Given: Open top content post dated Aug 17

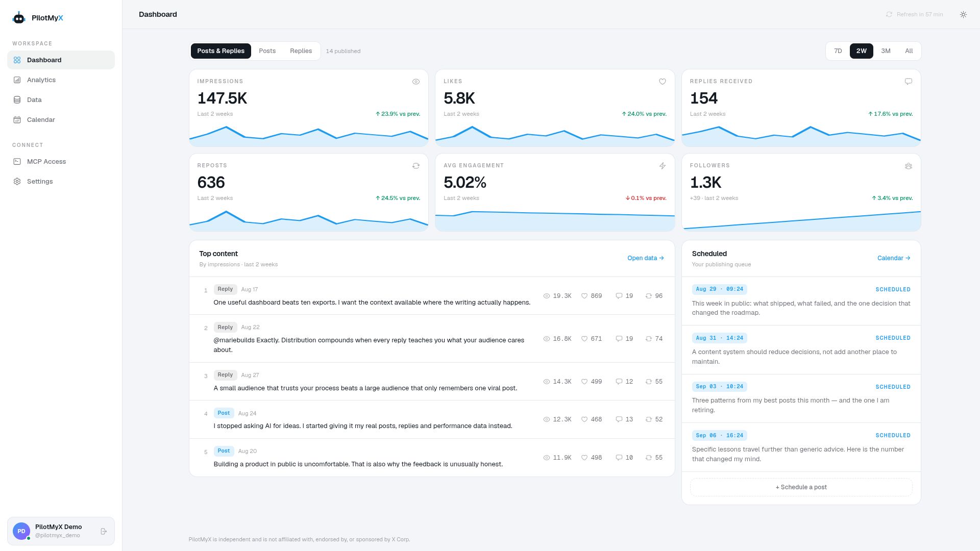Looking at the screenshot, I should coord(432,296).
